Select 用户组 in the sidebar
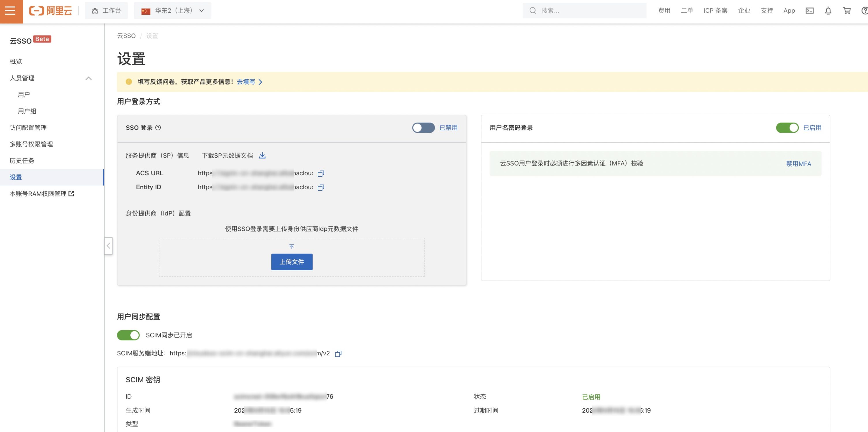This screenshot has width=868, height=432. [27, 111]
